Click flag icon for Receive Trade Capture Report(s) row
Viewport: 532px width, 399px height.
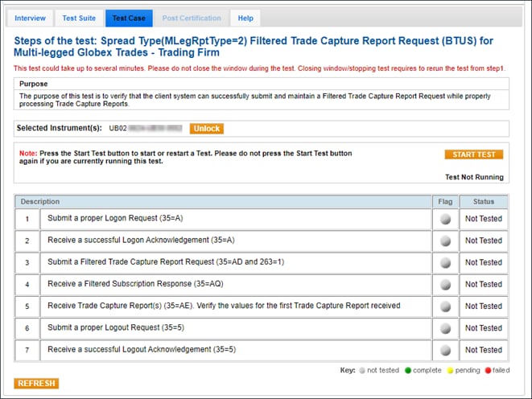point(445,306)
